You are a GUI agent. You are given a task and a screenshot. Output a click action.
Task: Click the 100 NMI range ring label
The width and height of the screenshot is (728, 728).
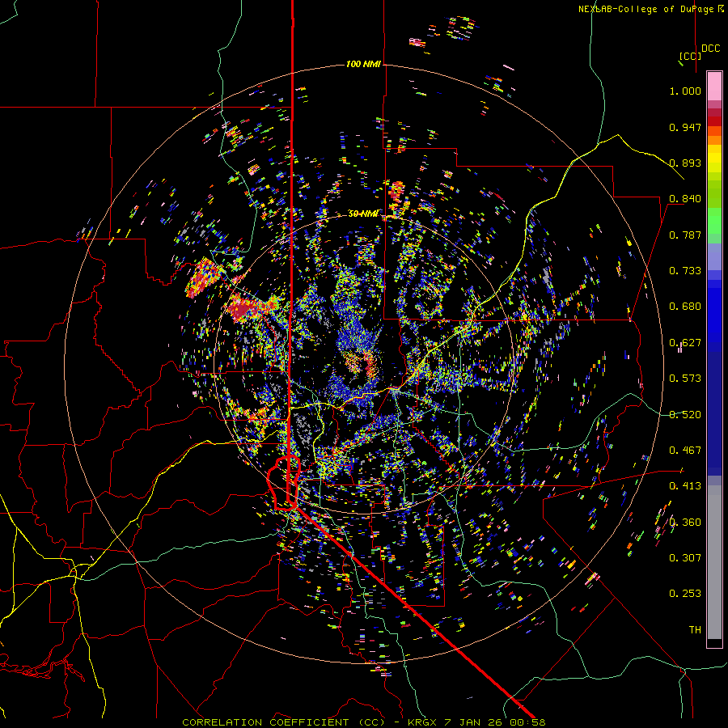tap(363, 64)
